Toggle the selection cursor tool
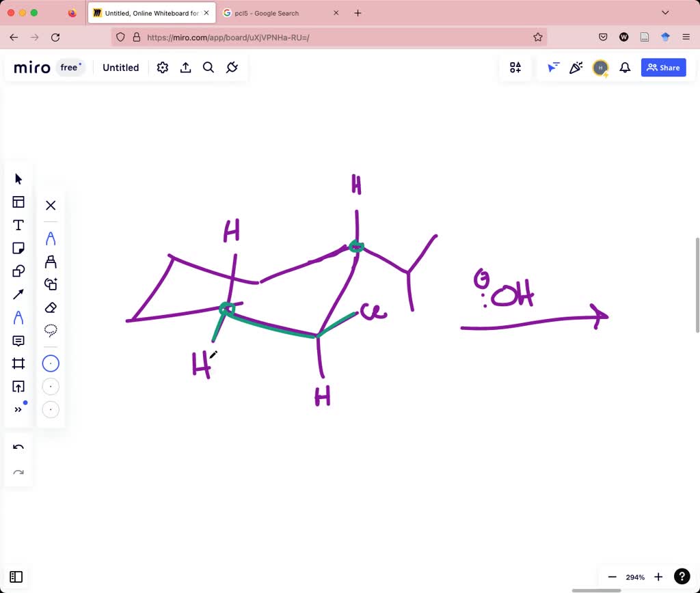700x593 pixels. click(x=18, y=178)
